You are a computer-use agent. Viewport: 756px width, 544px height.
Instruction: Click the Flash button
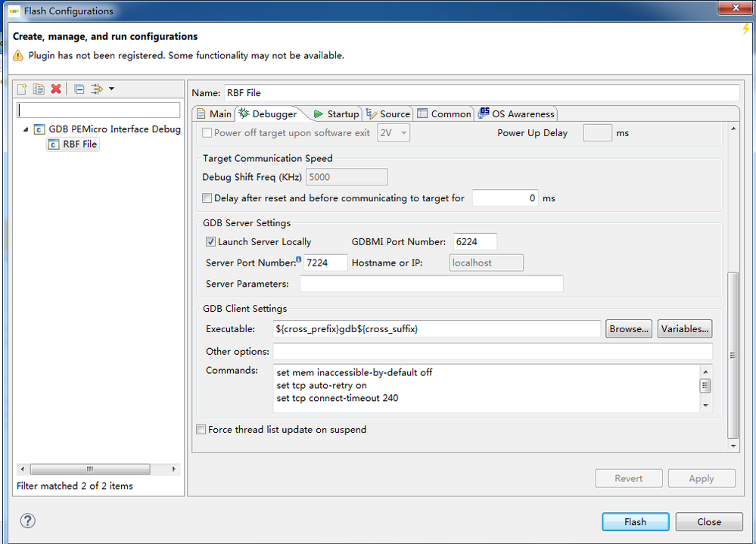pos(635,522)
